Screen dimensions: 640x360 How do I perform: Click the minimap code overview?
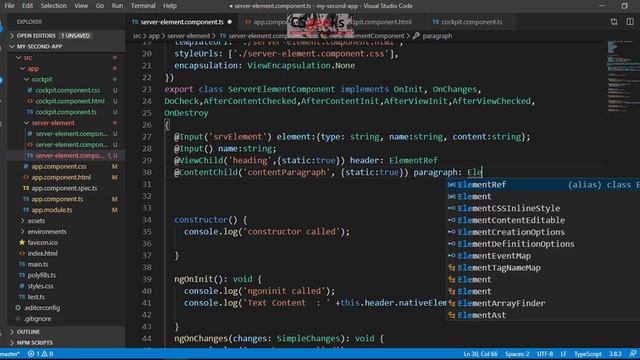coord(623,76)
